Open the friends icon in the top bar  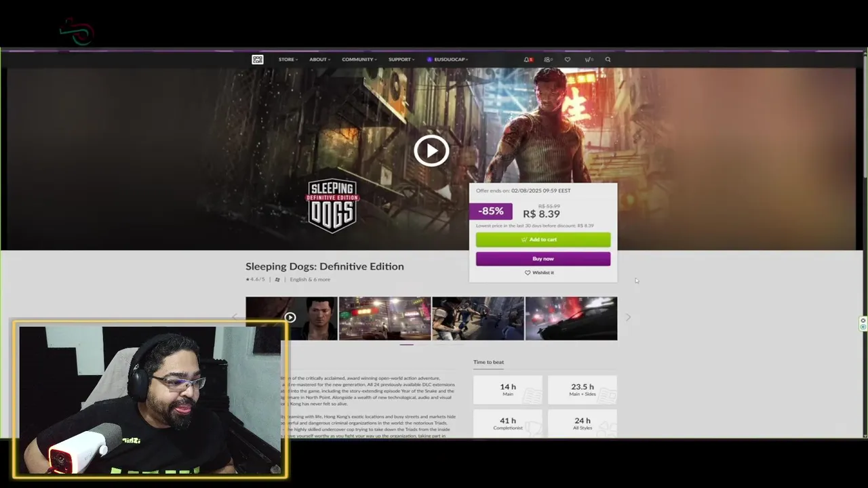tap(548, 60)
